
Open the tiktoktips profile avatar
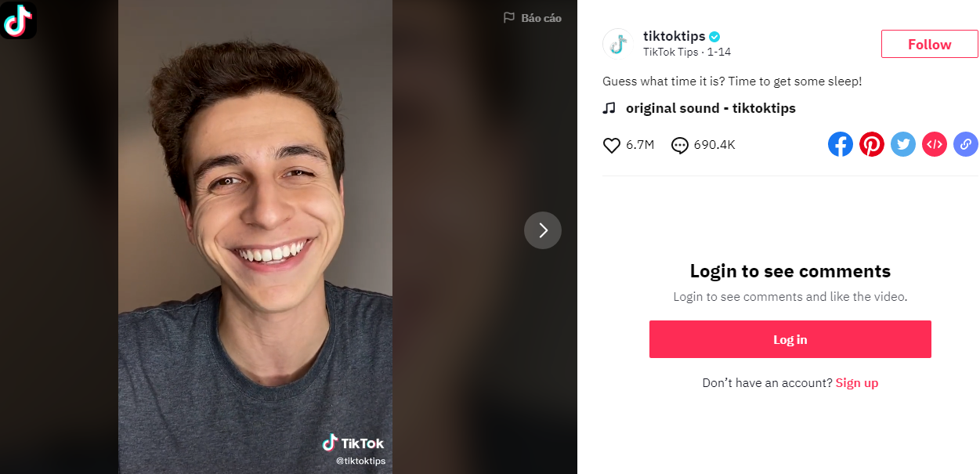tap(617, 44)
